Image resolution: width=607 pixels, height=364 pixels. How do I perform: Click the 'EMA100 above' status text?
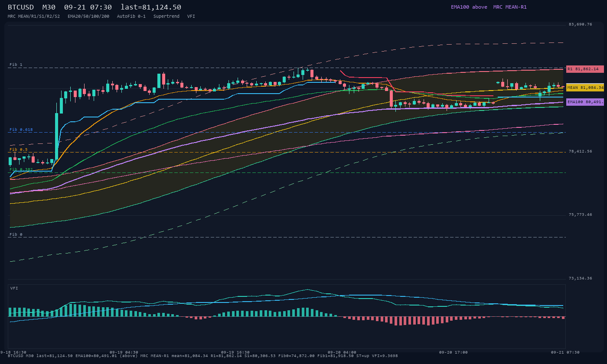[x=469, y=7]
